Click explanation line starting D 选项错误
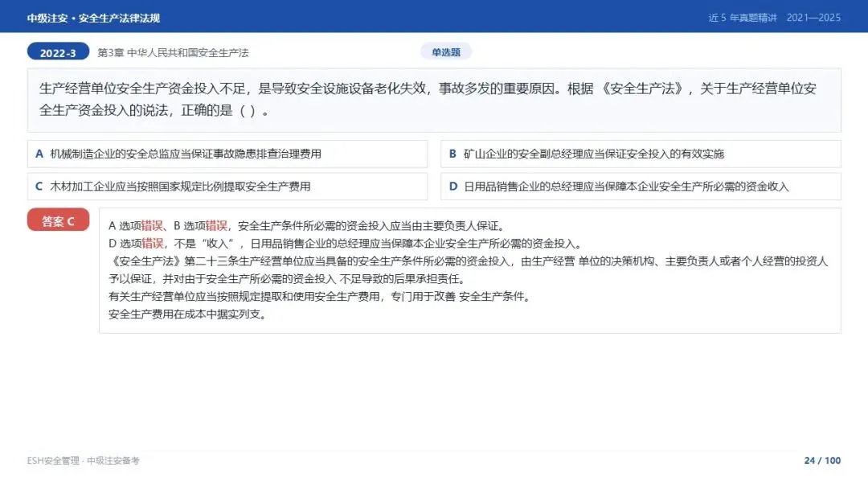 pyautogui.click(x=346, y=244)
